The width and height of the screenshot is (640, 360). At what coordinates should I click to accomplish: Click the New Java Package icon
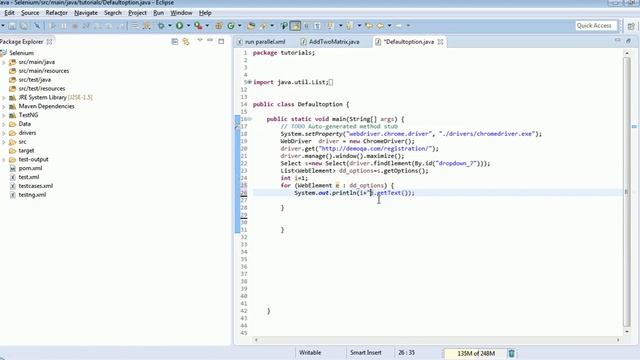[x=218, y=26]
